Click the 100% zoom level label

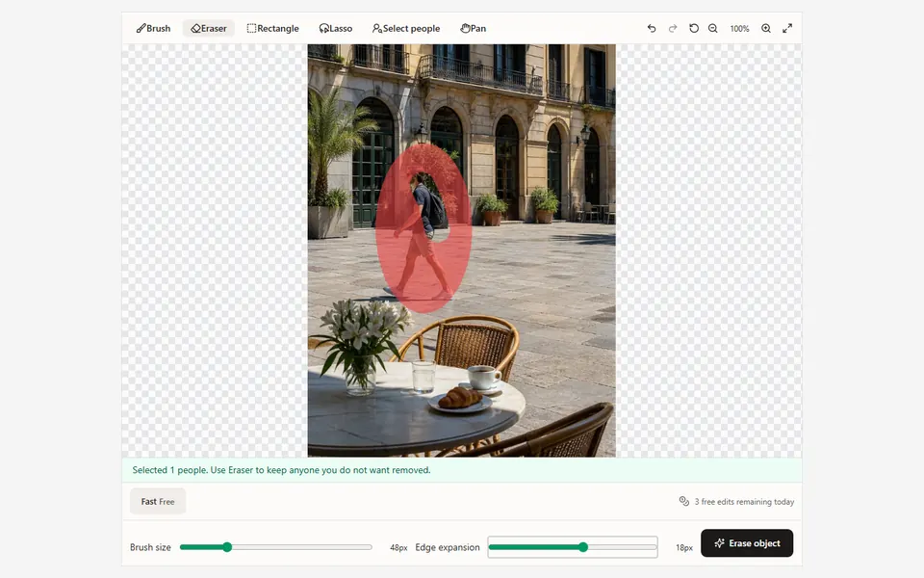[739, 28]
